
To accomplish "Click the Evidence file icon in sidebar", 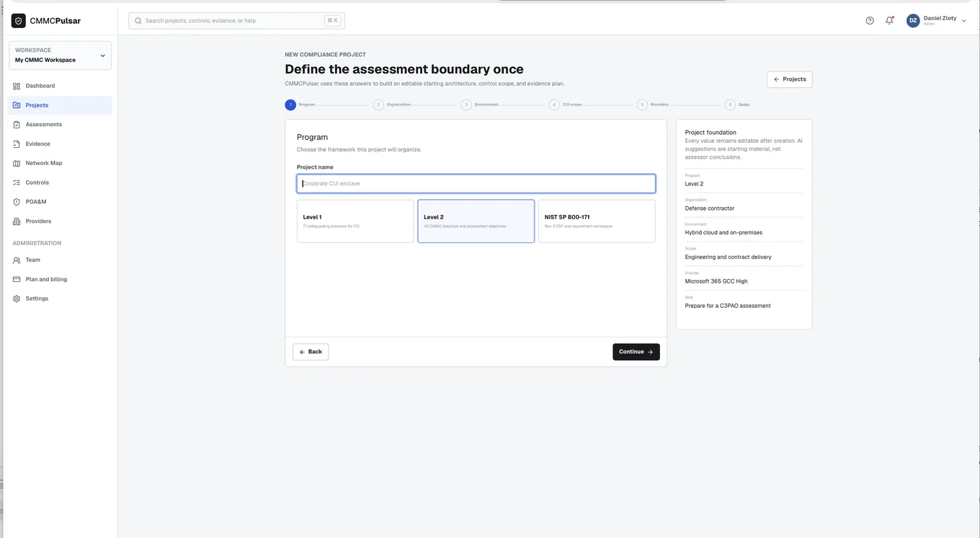I will [17, 144].
